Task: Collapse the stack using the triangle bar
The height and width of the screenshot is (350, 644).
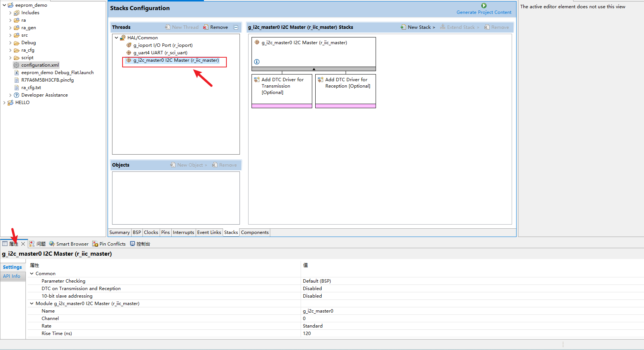Action: coord(314,69)
